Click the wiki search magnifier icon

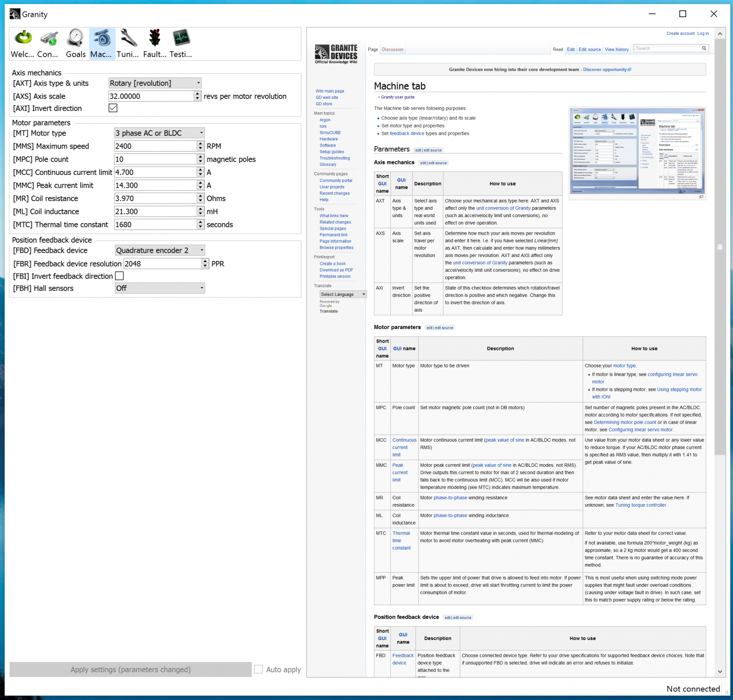click(x=704, y=49)
